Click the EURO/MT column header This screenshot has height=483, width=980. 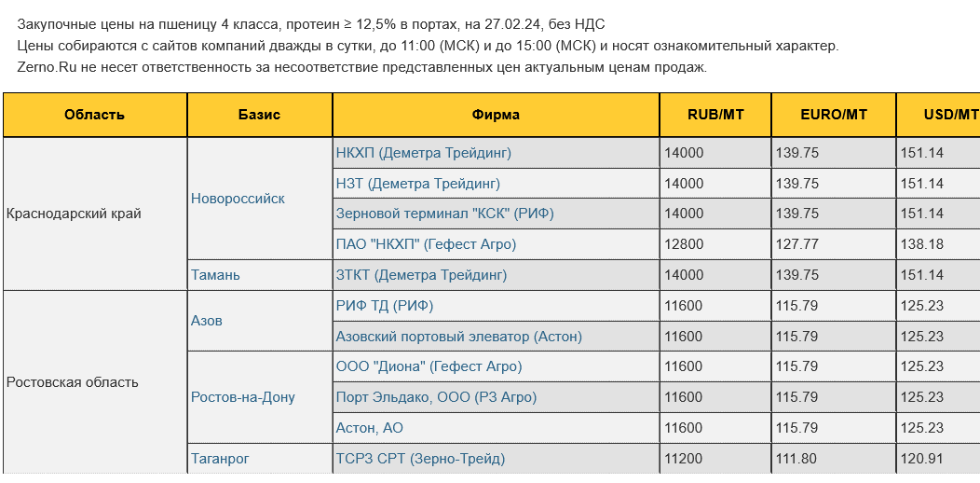834,115
